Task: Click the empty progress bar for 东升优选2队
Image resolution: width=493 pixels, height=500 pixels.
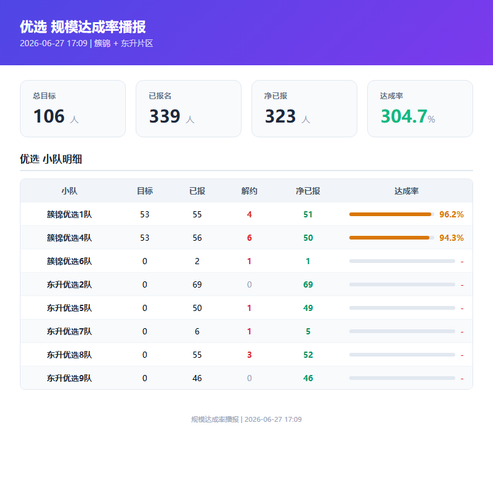Action: pyautogui.click(x=402, y=285)
